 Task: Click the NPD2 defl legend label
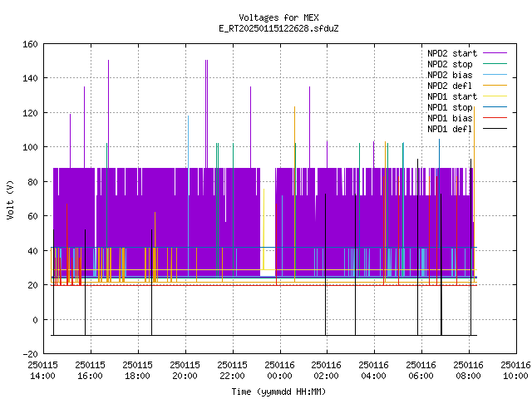(450, 86)
